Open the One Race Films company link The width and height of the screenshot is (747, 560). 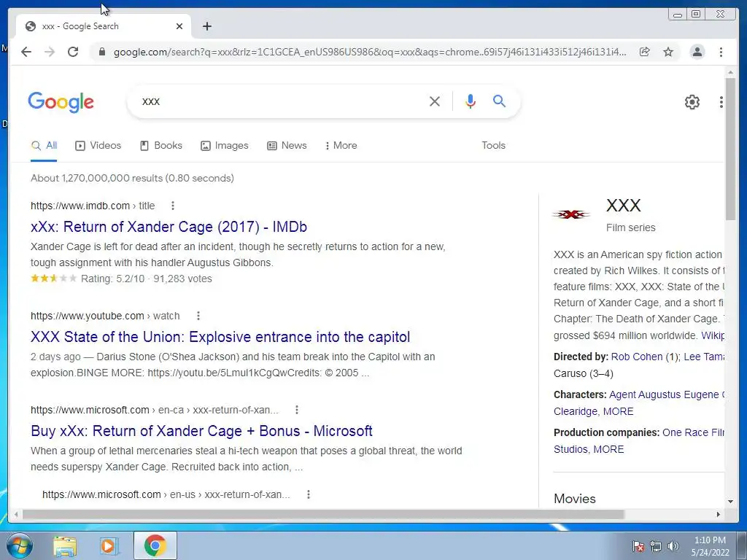(x=693, y=432)
